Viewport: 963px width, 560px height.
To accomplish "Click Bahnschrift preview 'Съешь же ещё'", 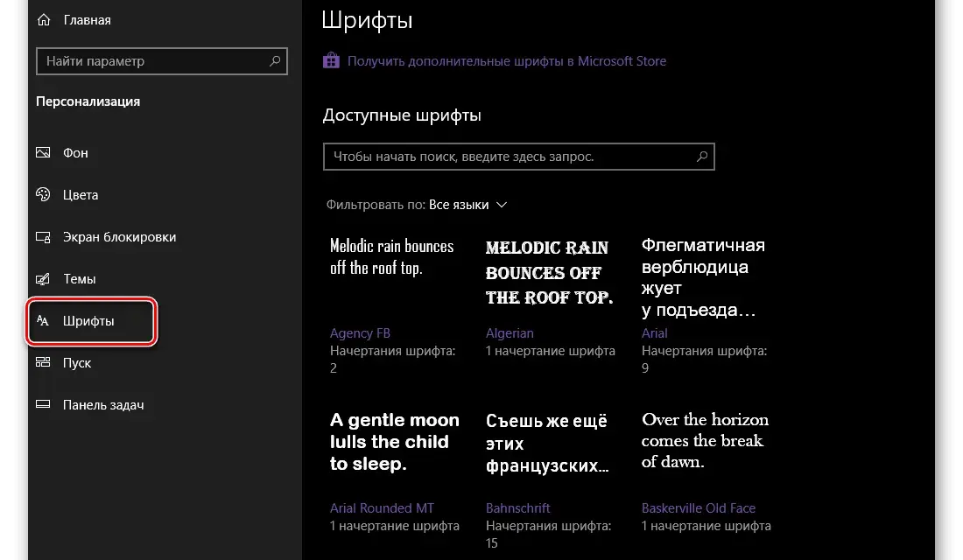I will (547, 443).
